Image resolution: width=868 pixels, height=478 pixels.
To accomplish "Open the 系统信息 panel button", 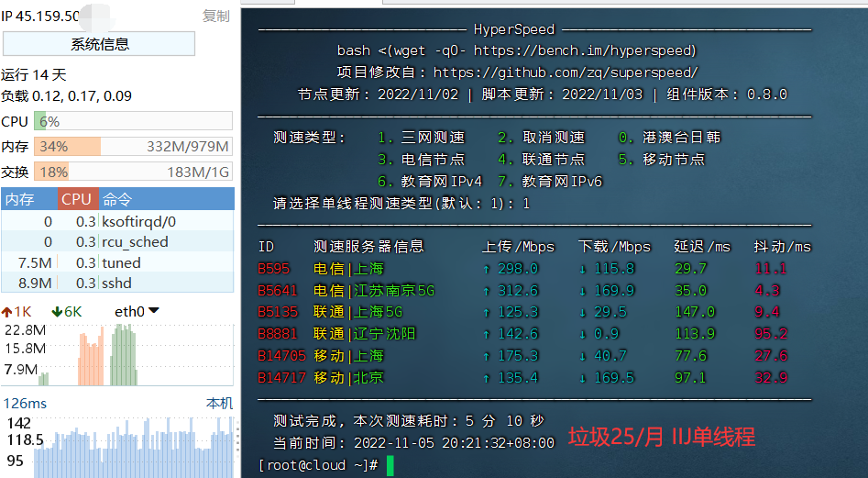I will click(99, 43).
